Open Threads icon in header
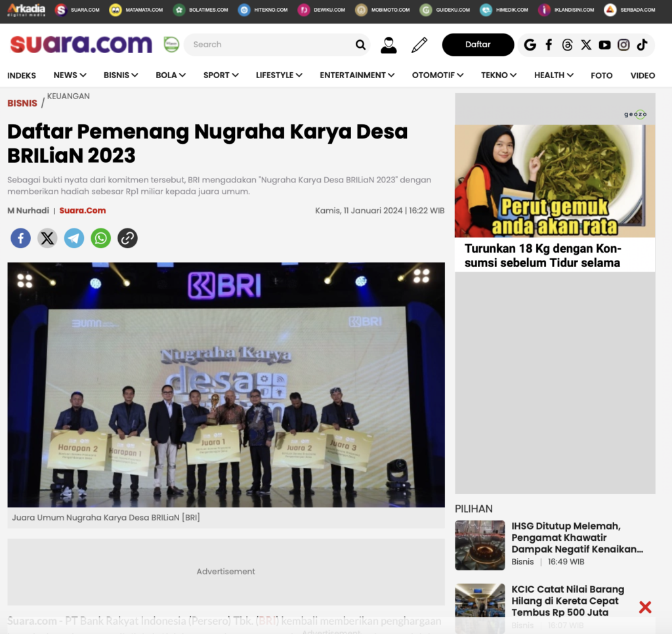Screen dimensions: 672x634 coord(568,45)
